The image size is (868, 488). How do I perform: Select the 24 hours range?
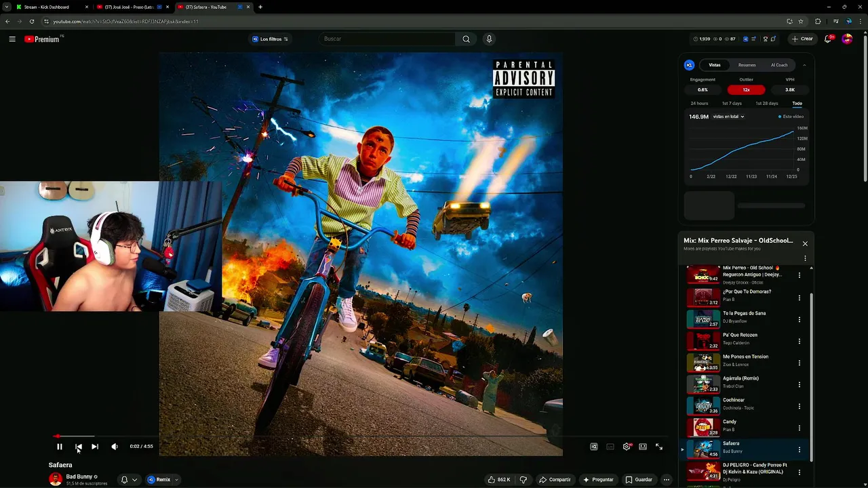699,104
